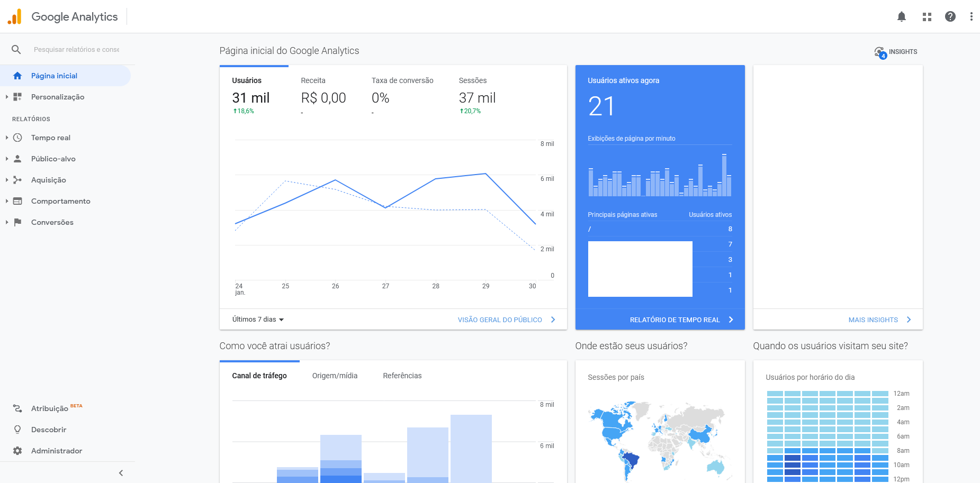Screen dimensions: 980x483
Task: Open the help menu
Action: 950,16
